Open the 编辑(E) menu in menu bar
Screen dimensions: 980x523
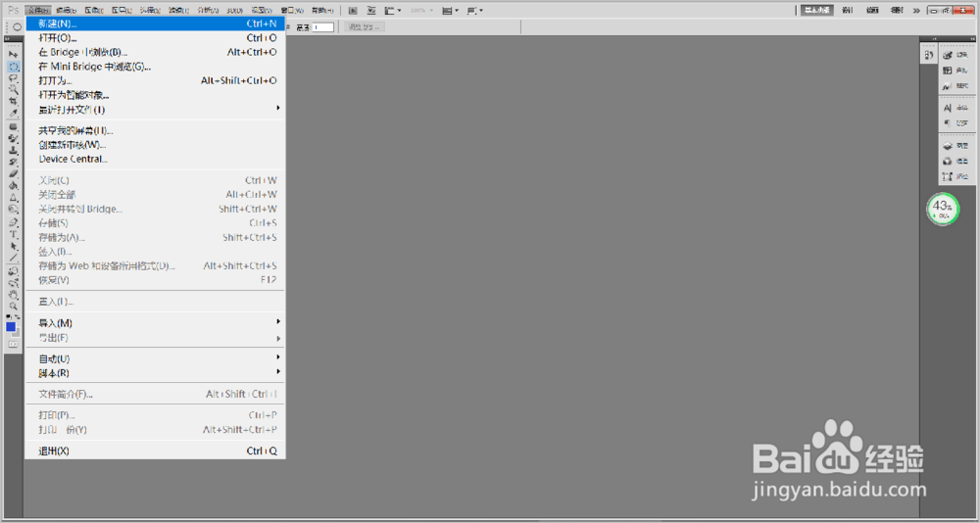coord(66,11)
